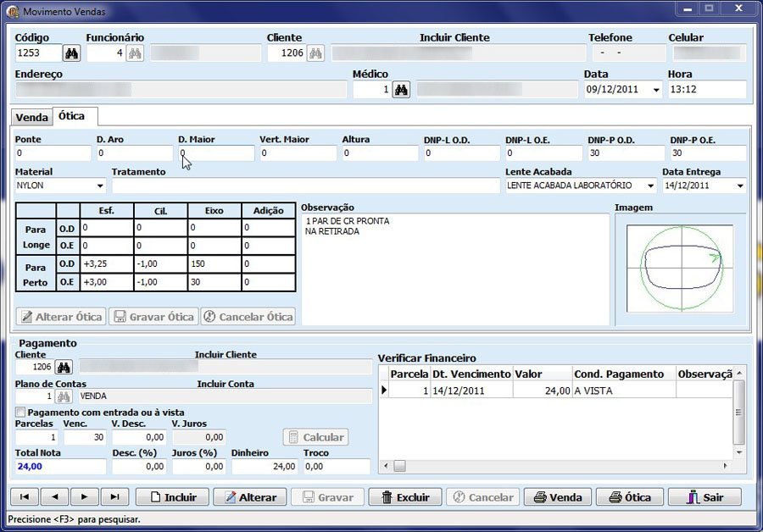Click the Cancelar Ótica button

248,317
